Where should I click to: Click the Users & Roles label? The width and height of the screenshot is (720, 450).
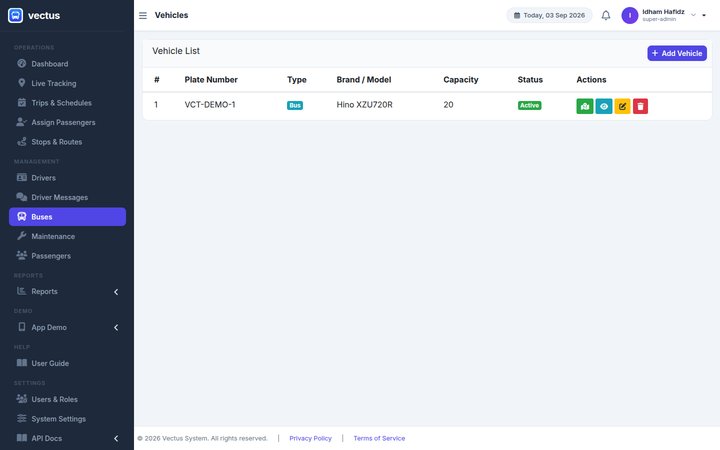[54, 399]
